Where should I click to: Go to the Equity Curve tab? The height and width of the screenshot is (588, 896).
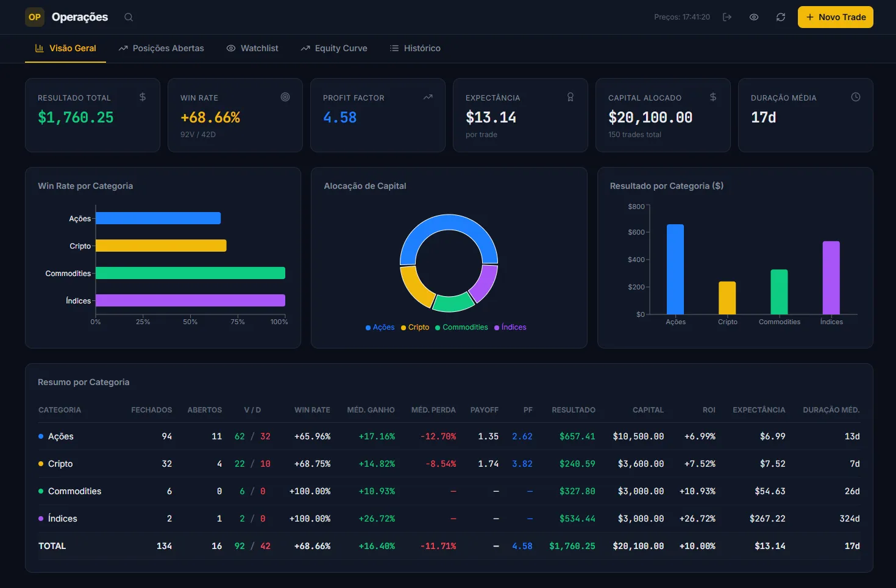[334, 48]
